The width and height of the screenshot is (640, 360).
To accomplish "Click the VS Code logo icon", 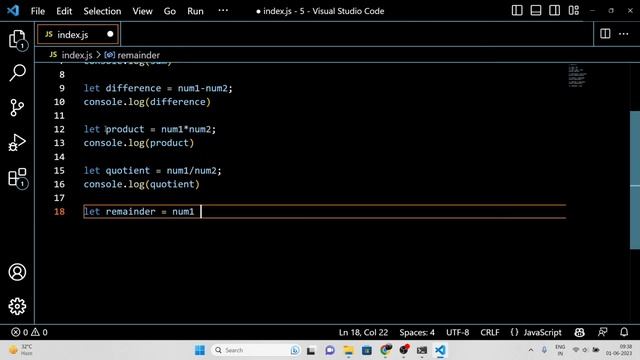I will [x=13, y=11].
